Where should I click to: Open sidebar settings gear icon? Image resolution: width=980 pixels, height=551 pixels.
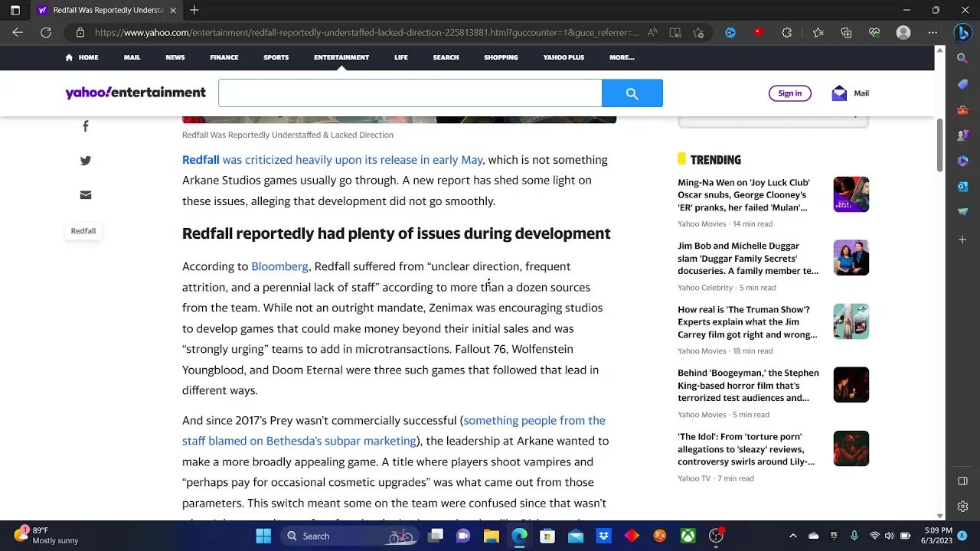coord(962,507)
